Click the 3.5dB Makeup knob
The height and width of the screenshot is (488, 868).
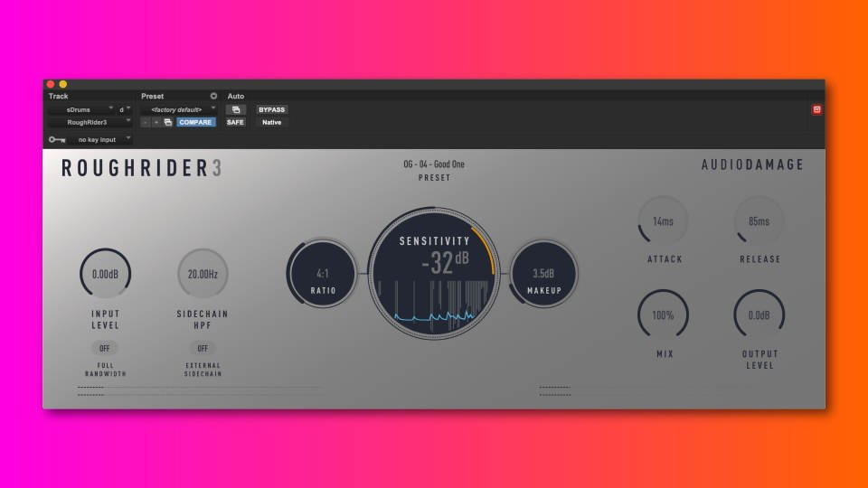point(543,273)
